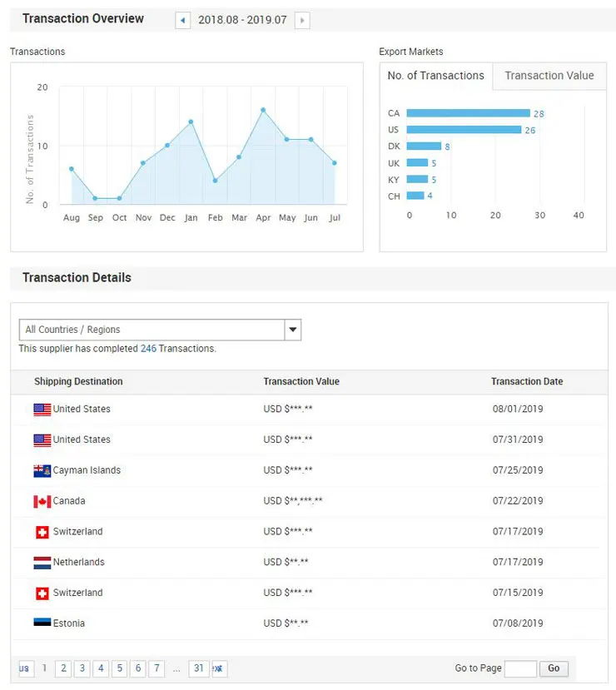The image size is (616, 690).
Task: Click the date 07/22/2019
Action: 518,501
